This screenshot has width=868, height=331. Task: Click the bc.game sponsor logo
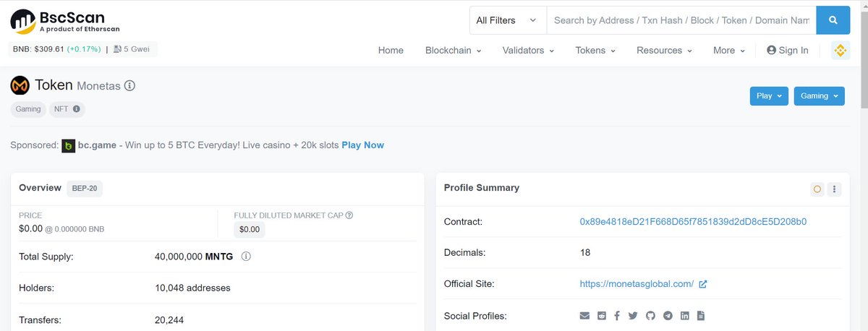(x=69, y=145)
